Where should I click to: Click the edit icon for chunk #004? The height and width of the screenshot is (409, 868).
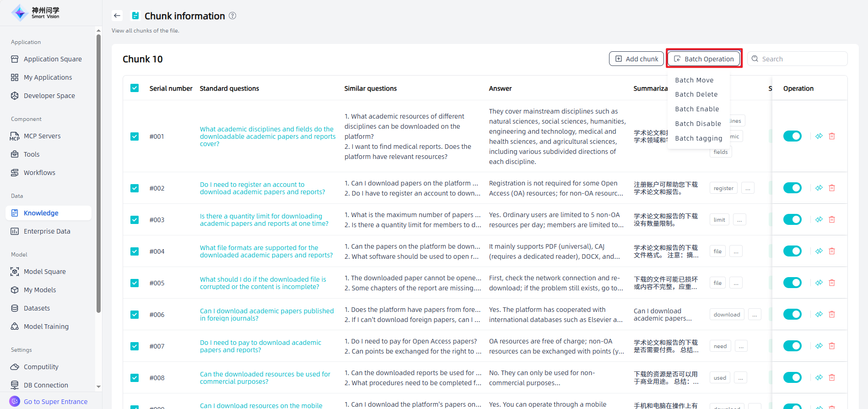pos(819,251)
